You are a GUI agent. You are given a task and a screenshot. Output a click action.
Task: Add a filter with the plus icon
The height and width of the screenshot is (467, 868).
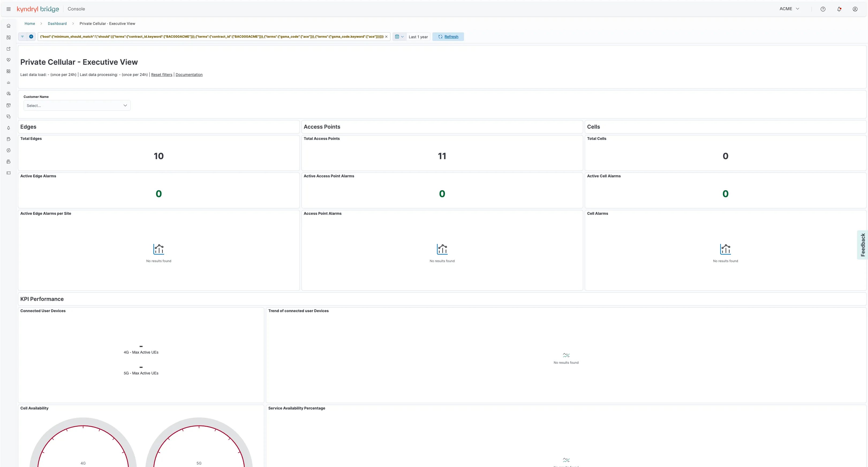pyautogui.click(x=31, y=37)
